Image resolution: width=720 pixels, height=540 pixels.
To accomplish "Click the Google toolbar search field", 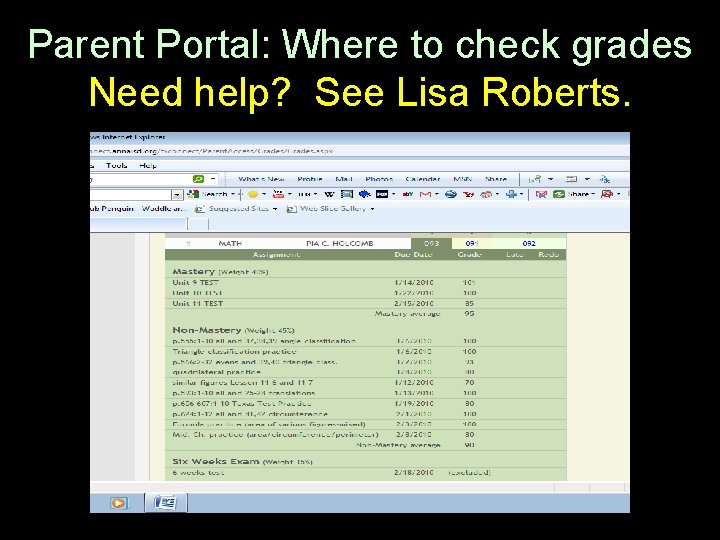I will [x=131, y=195].
